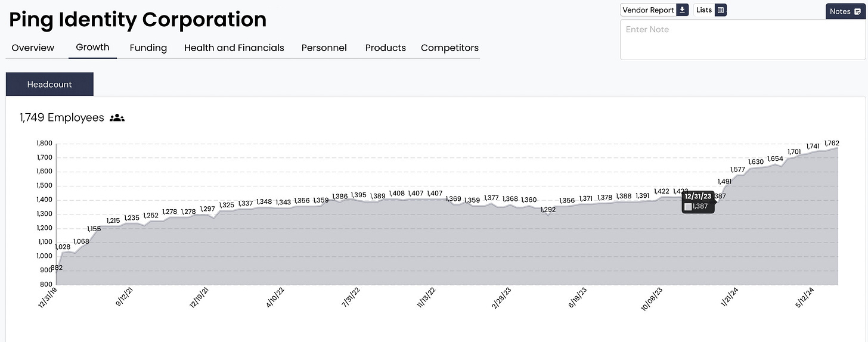Click the Ping Identity Corporation title
Image resolution: width=868 pixels, height=342 pixels.
(x=138, y=20)
